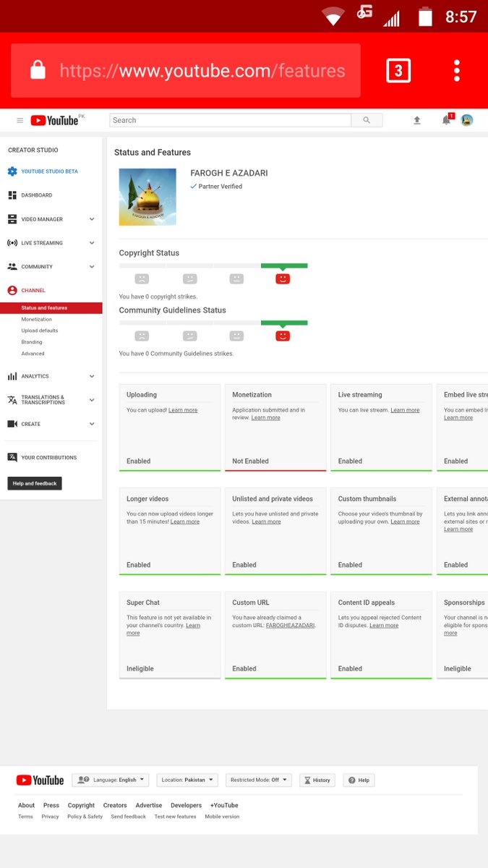Open the Creators footer link

point(115,805)
